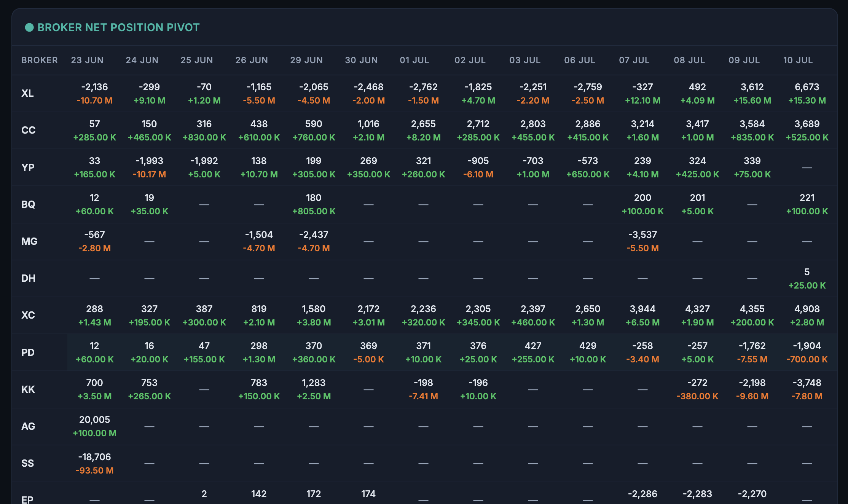Click the PD broker row label
Screen dimensions: 848x504
click(x=28, y=352)
